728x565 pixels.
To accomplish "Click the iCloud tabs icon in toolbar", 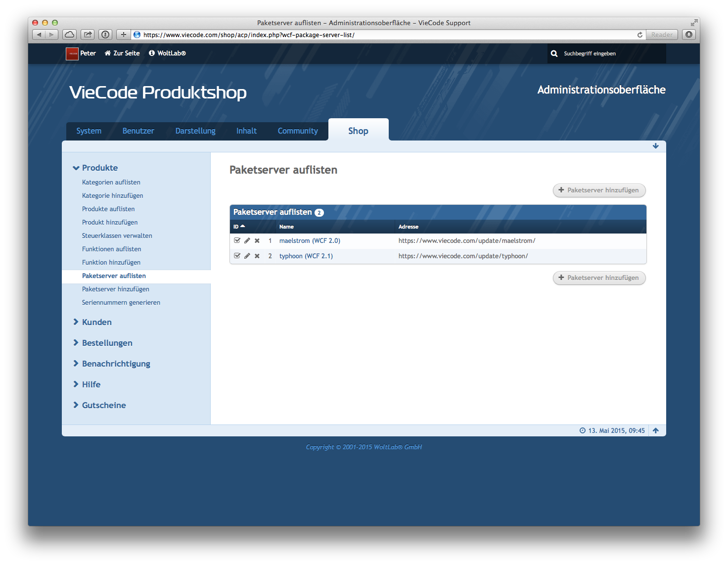I will coord(70,35).
